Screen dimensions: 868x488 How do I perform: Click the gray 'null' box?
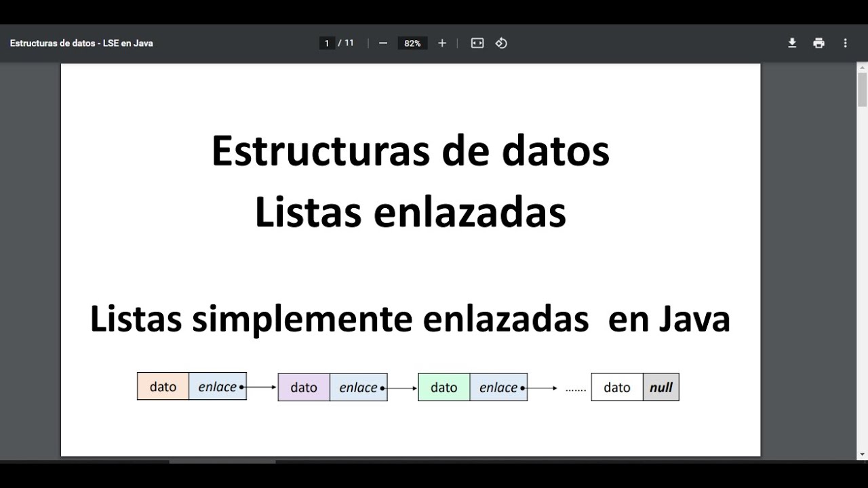coord(661,387)
